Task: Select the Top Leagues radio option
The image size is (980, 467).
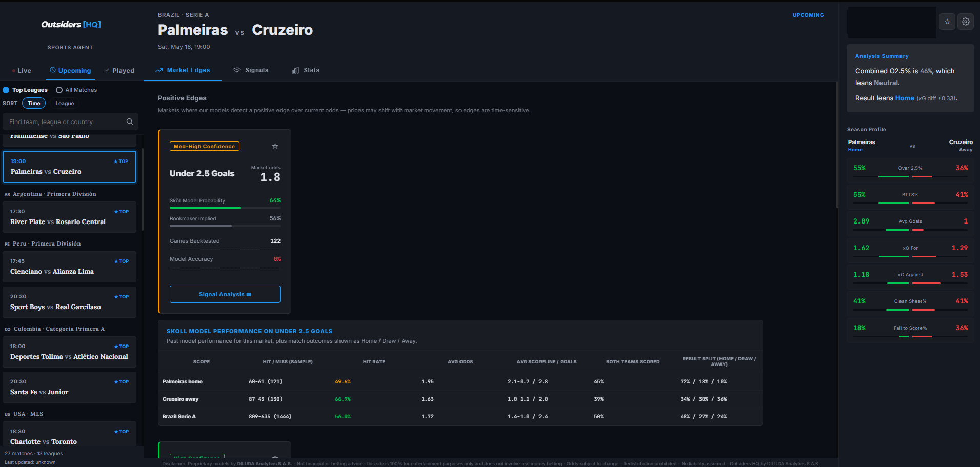Action: click(x=25, y=90)
